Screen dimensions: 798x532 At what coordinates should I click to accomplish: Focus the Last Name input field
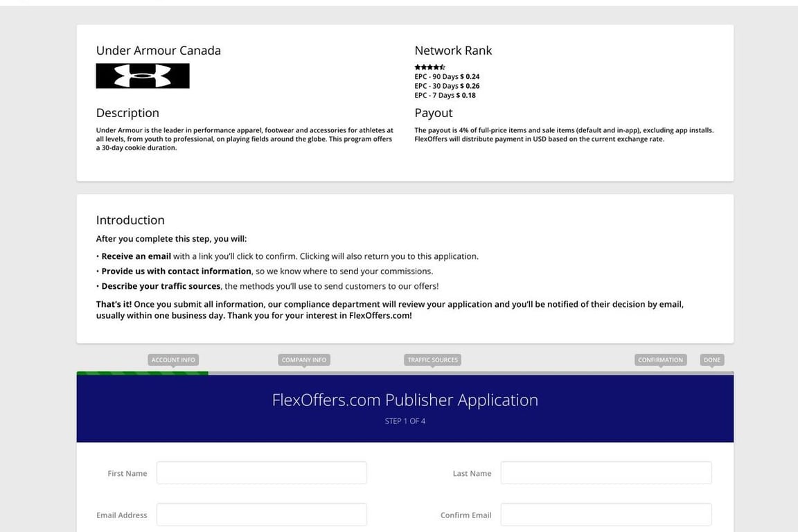click(605, 473)
